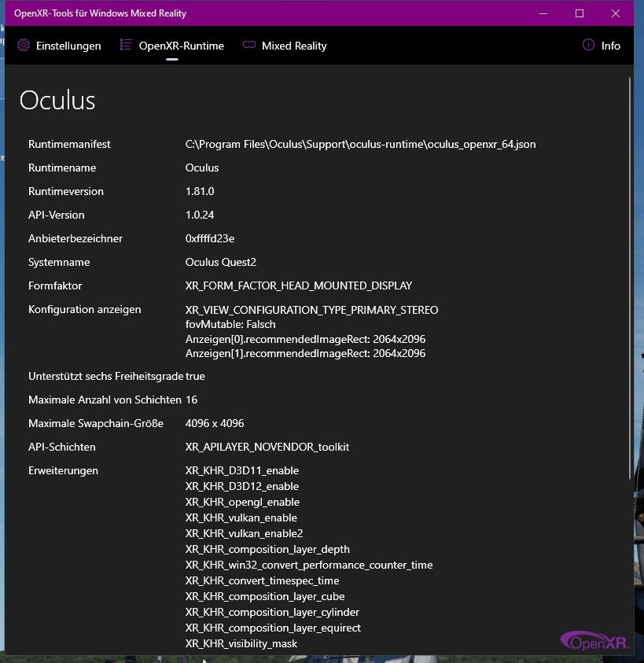Select the Anzeigen[0].recommendedImageRect line
Screen dimensions: 644x663
click(305, 339)
